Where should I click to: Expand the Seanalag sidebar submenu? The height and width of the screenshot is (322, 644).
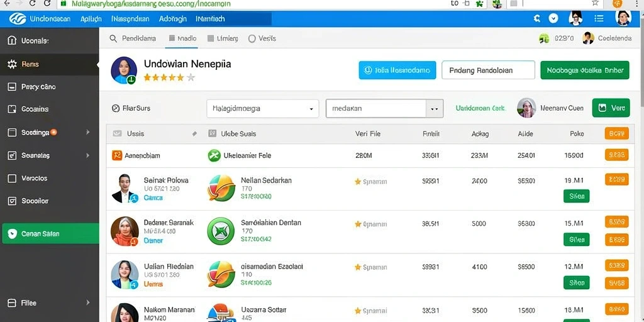tap(87, 155)
